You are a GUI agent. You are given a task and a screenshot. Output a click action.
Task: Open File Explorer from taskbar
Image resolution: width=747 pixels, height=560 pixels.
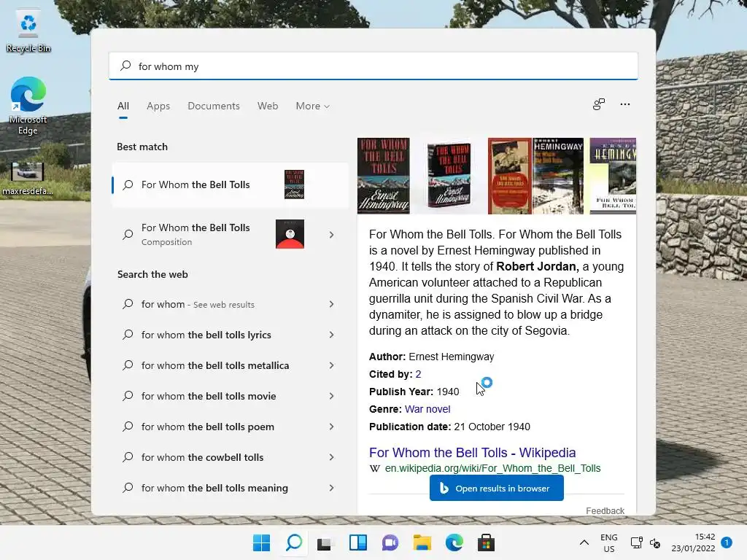(422, 542)
